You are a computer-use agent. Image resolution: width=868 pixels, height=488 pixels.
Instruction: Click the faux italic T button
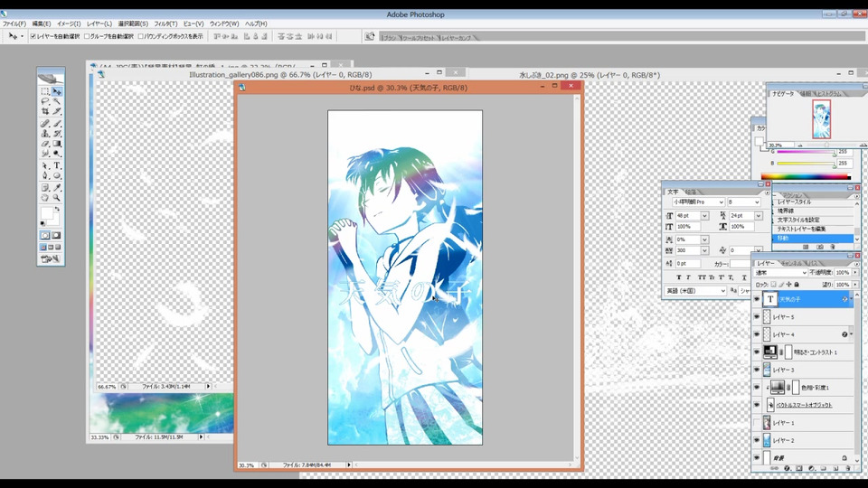[688, 277]
